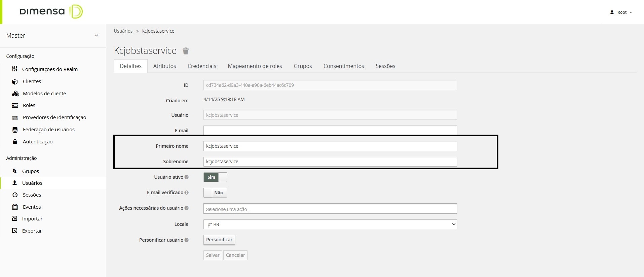This screenshot has width=644, height=277.
Task: Click into the E-mail input field
Action: pyautogui.click(x=330, y=130)
